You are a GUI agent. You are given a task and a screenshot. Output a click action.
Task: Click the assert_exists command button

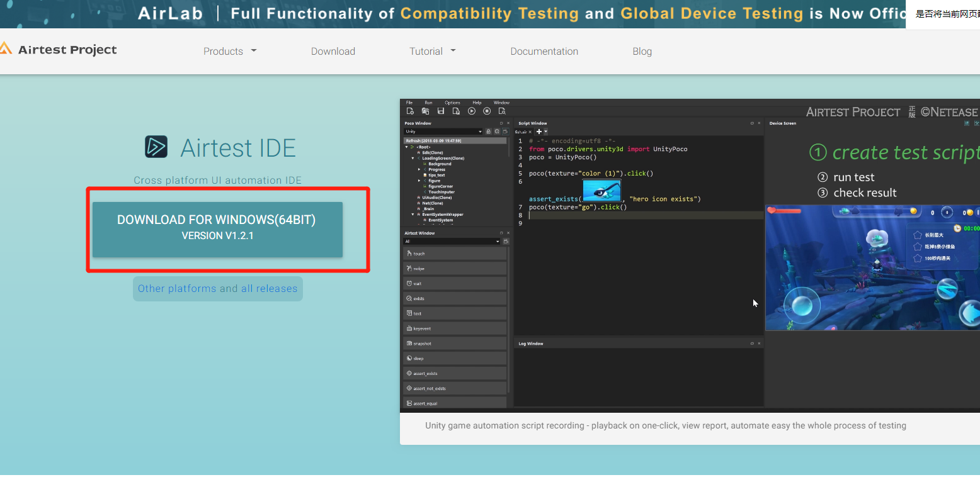pyautogui.click(x=455, y=373)
